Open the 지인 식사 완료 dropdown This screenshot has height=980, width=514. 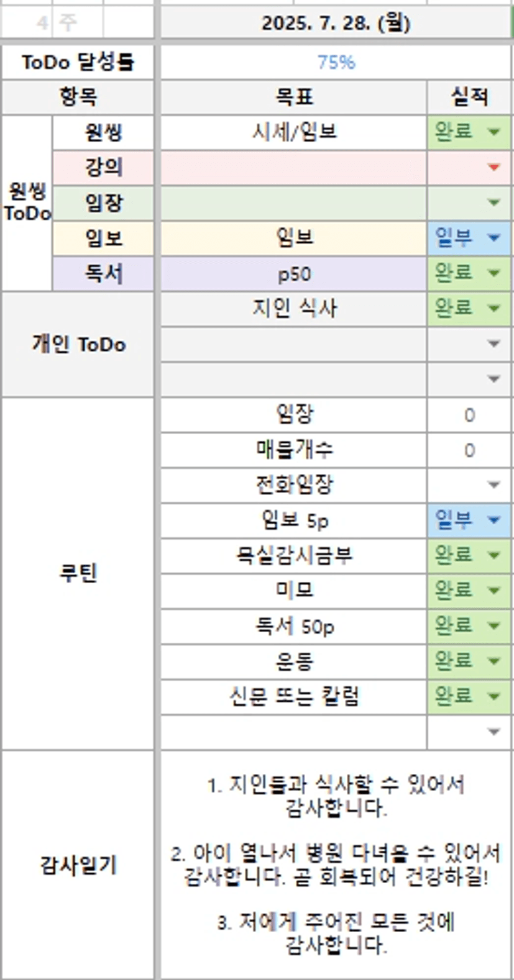pyautogui.click(x=494, y=308)
